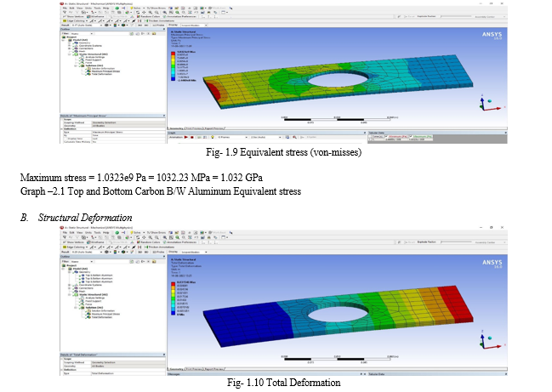Viewport: 552px width, 392px height.
Task: Collapse Static Structural (A5) in the lower Outline
Action: click(x=70, y=294)
